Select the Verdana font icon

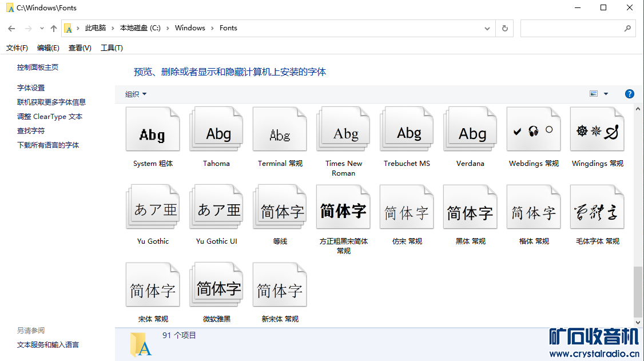pyautogui.click(x=470, y=129)
